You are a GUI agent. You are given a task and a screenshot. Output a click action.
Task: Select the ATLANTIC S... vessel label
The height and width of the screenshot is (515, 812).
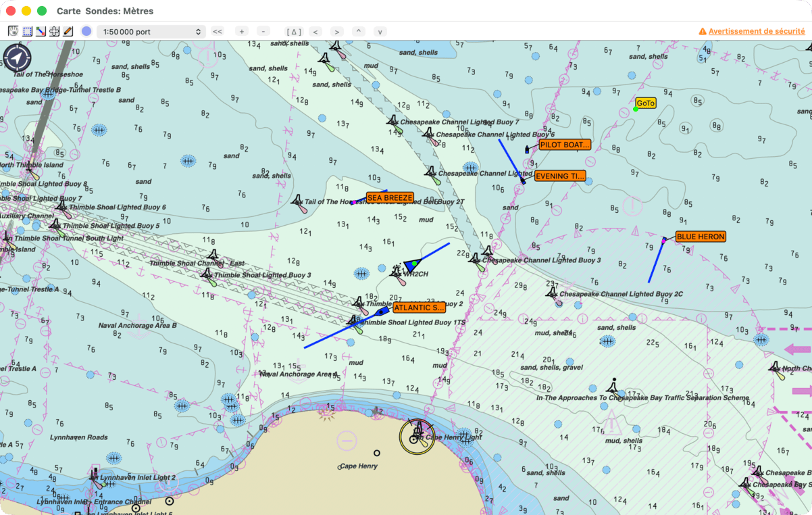point(420,308)
